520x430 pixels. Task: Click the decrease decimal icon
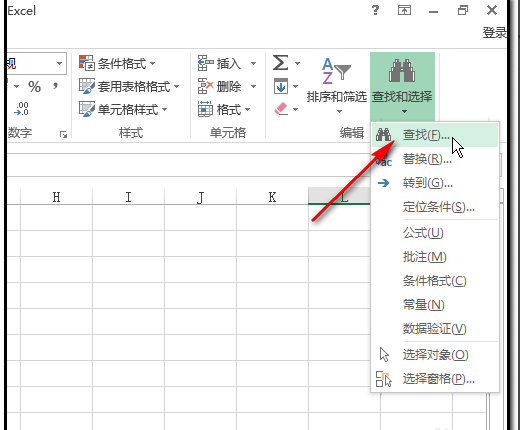22,109
